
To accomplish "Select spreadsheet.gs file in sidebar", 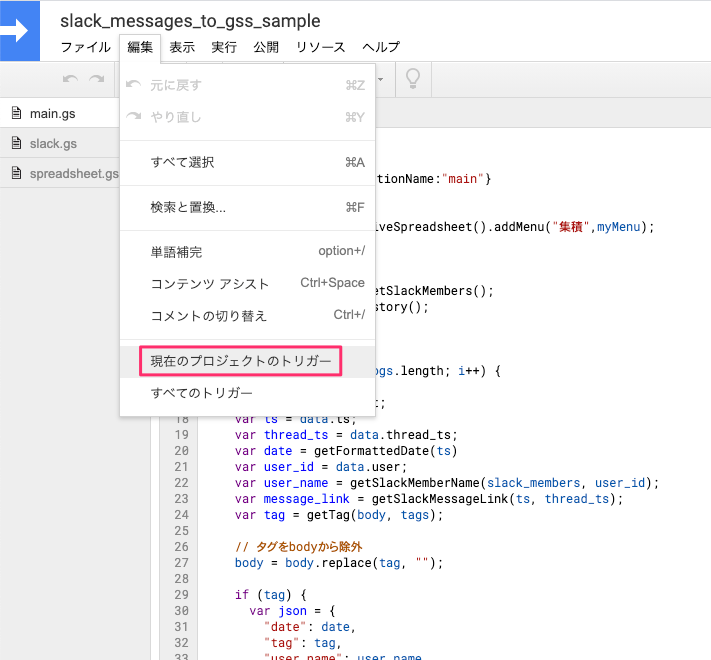I will (59, 174).
